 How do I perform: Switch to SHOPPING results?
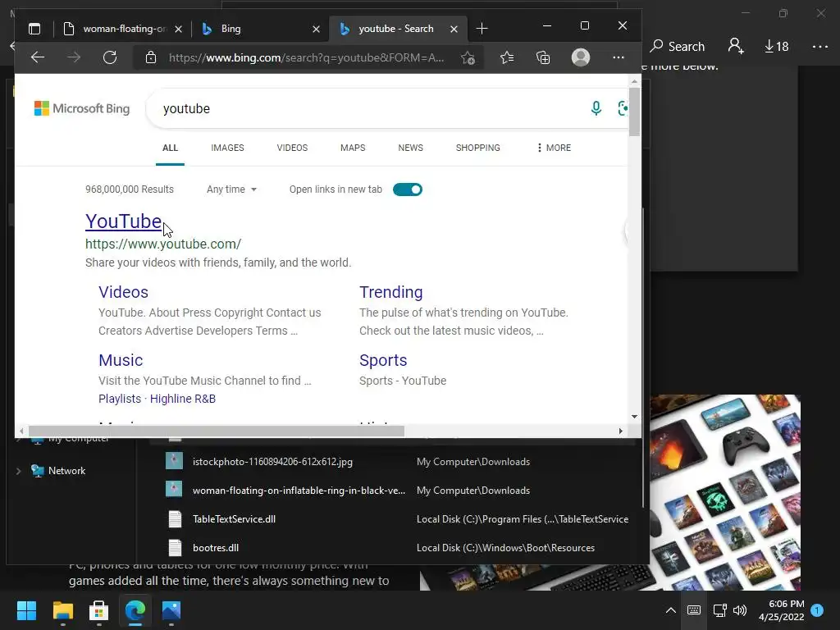(x=478, y=148)
